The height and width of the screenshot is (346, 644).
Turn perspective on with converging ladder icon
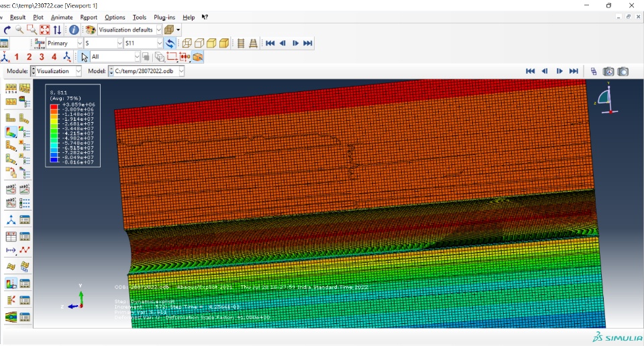point(254,43)
